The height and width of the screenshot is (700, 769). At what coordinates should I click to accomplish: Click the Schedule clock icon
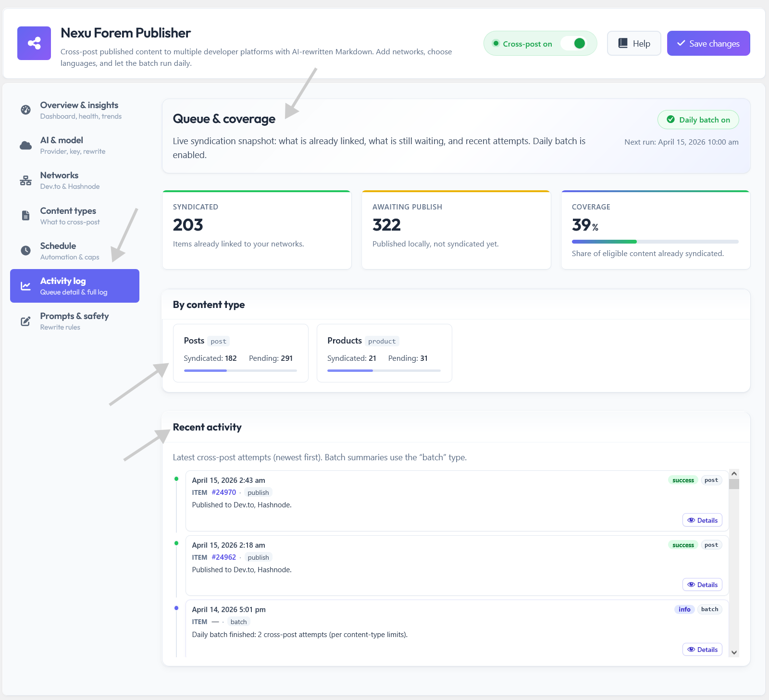25,250
